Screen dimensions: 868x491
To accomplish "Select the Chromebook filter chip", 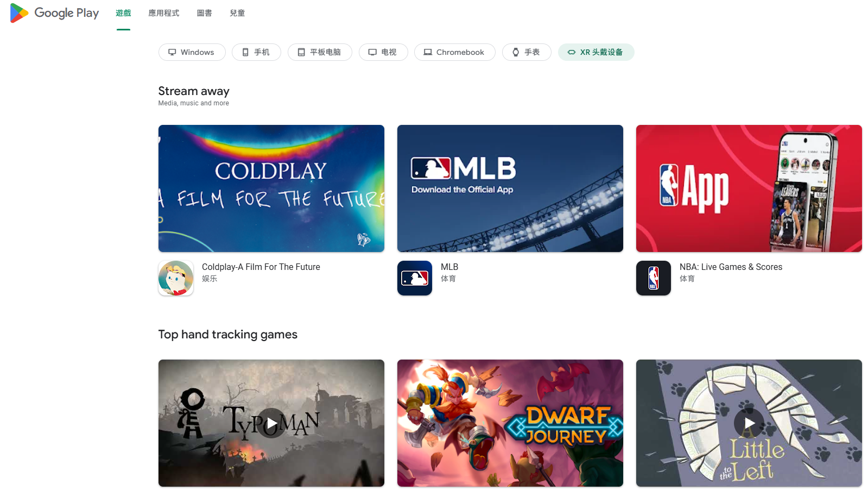I will 454,52.
